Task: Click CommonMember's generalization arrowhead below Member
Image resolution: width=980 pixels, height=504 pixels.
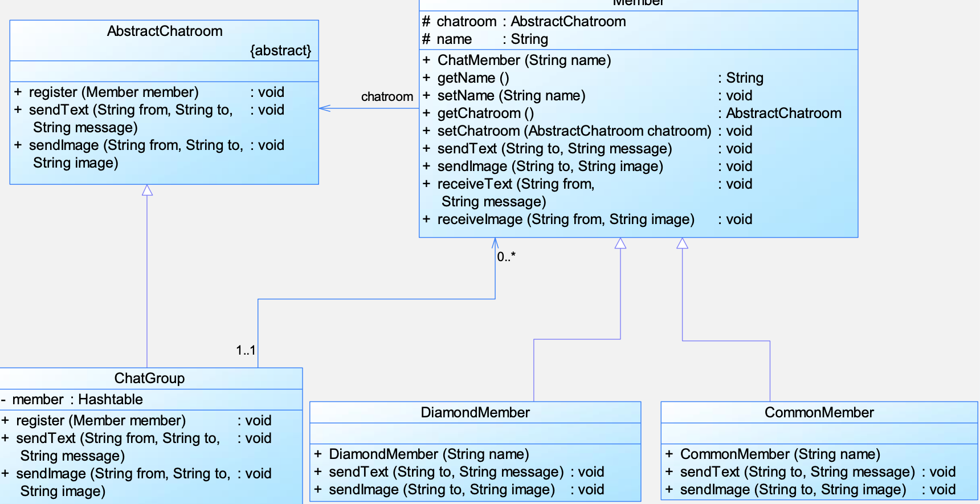Action: (682, 243)
